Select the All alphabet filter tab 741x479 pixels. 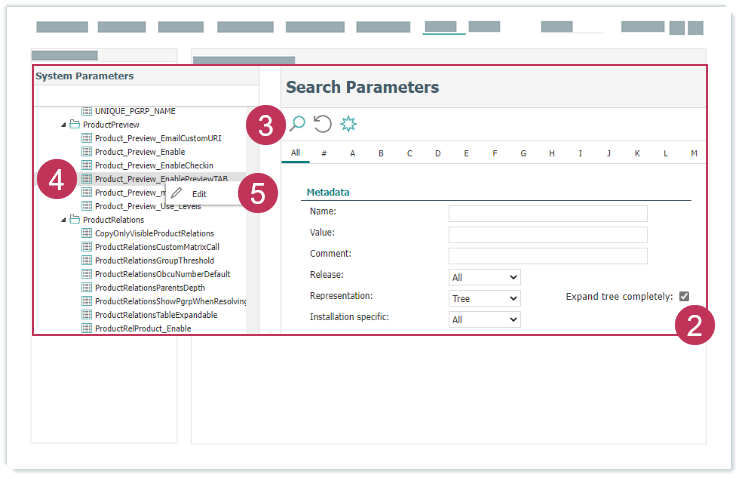295,153
